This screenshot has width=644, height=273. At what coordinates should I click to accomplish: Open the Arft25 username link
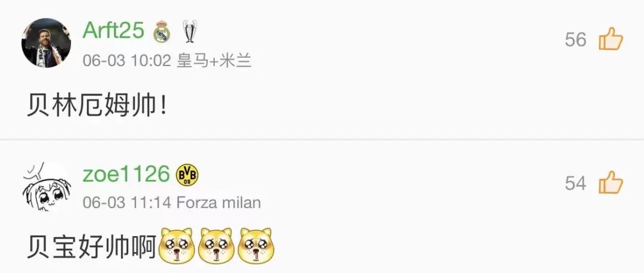[x=113, y=30]
